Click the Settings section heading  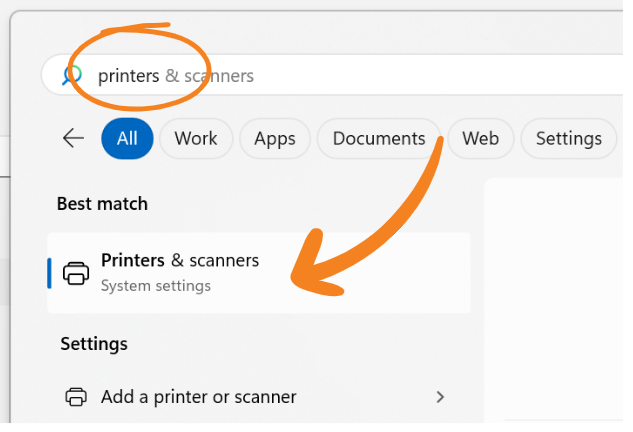point(94,344)
